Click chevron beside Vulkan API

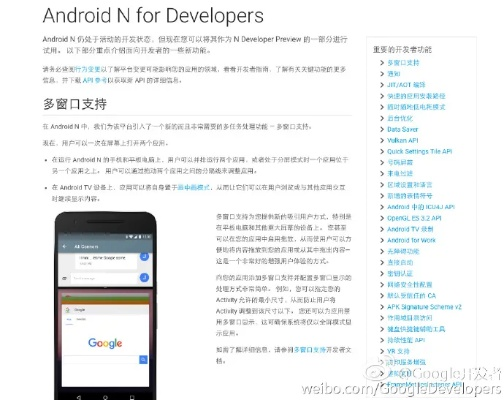click(382, 140)
